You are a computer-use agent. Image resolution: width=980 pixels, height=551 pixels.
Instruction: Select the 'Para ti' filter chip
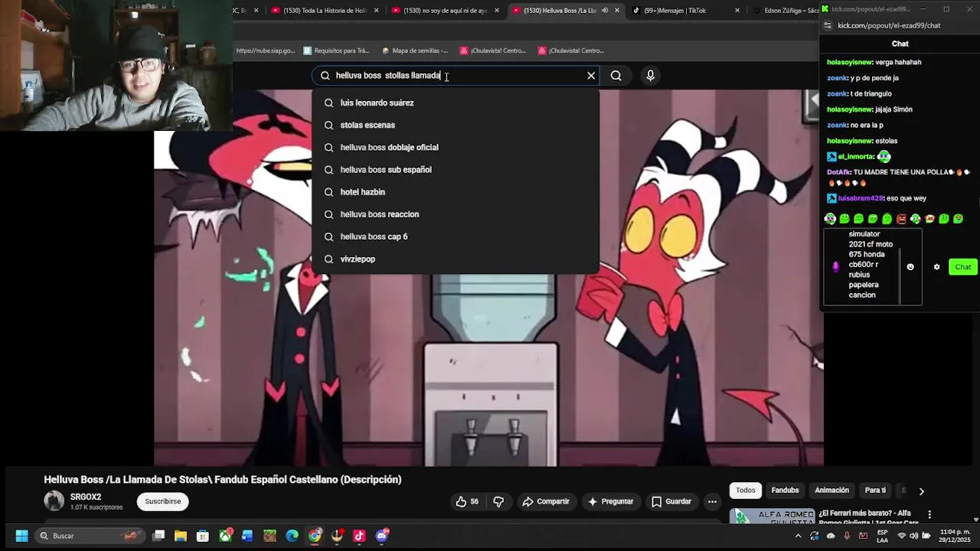pos(875,491)
